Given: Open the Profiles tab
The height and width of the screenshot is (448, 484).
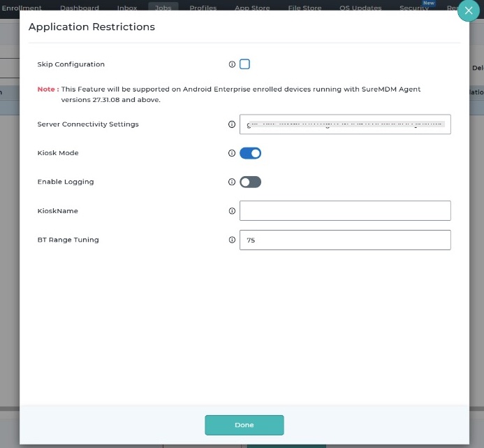Looking at the screenshot, I should (x=203, y=8).
